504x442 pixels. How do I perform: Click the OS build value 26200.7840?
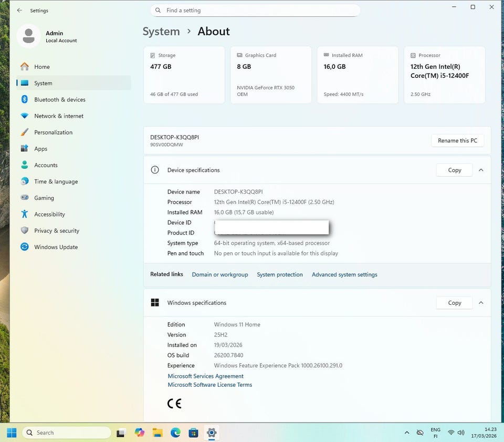[228, 355]
